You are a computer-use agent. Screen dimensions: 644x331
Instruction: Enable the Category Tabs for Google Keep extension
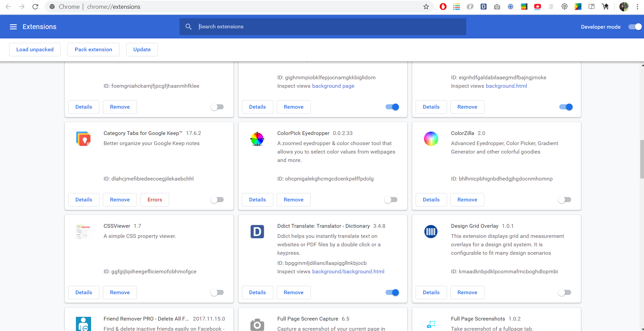coord(217,200)
